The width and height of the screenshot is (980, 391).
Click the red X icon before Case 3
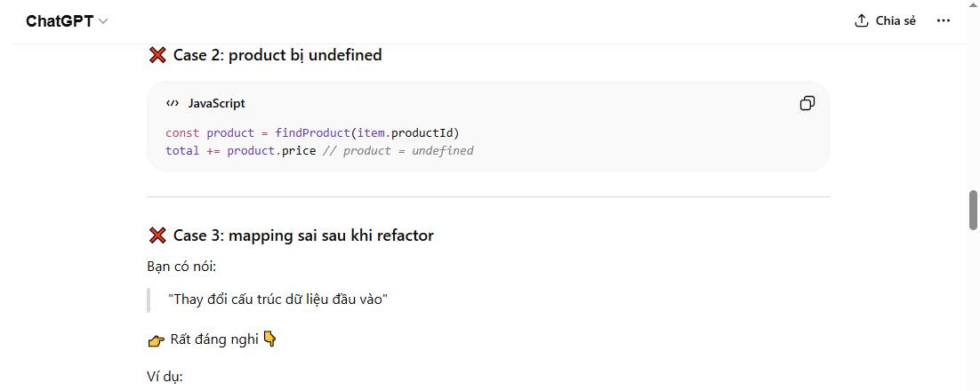157,235
